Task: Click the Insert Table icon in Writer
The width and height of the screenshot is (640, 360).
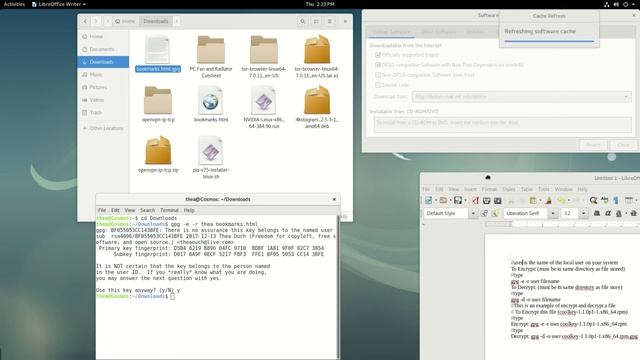Action: pyautogui.click(x=629, y=200)
